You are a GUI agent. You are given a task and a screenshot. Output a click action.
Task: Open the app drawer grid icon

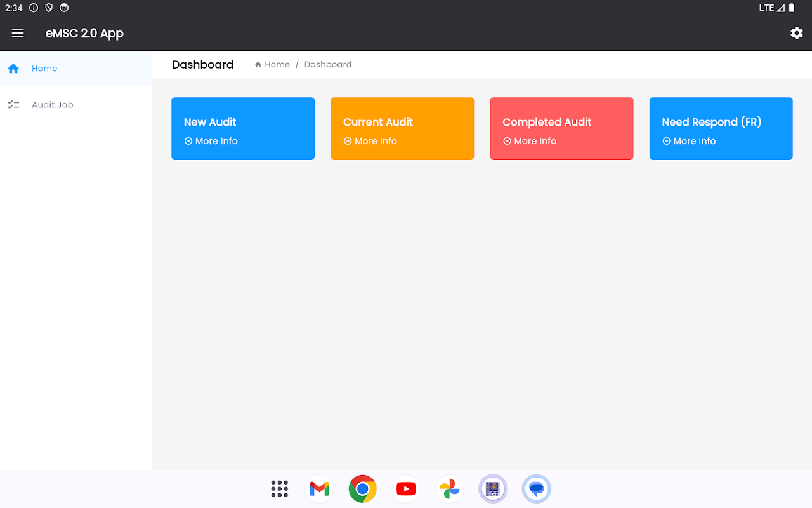tap(279, 489)
